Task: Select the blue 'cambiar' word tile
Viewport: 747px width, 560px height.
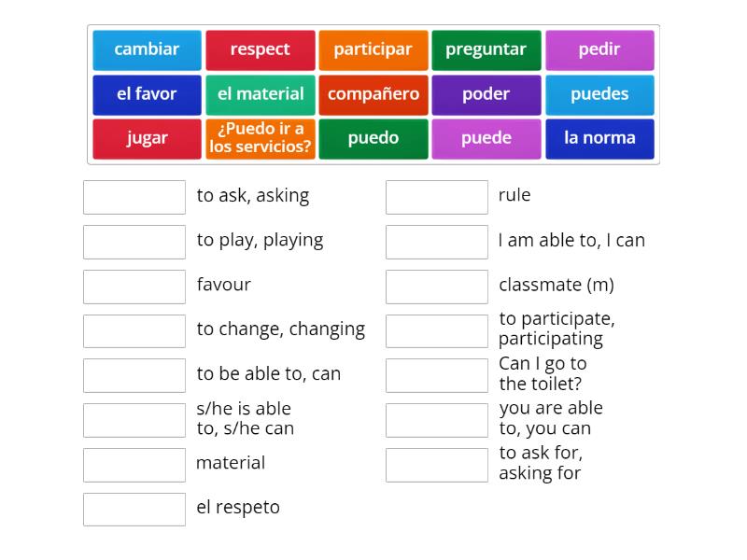Action: [x=147, y=50]
